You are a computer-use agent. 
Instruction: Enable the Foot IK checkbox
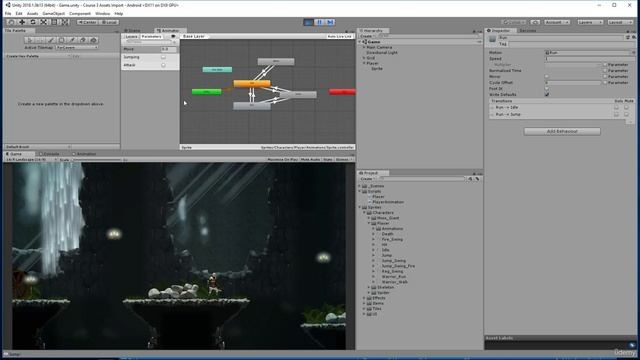(547, 88)
